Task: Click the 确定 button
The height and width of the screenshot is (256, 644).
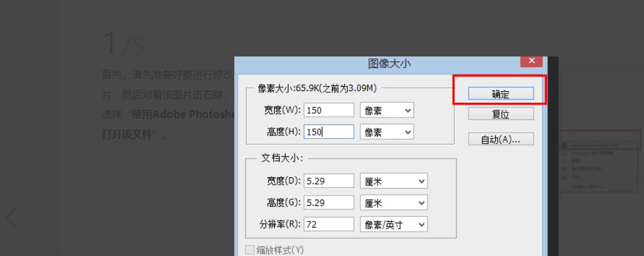Action: (x=501, y=94)
